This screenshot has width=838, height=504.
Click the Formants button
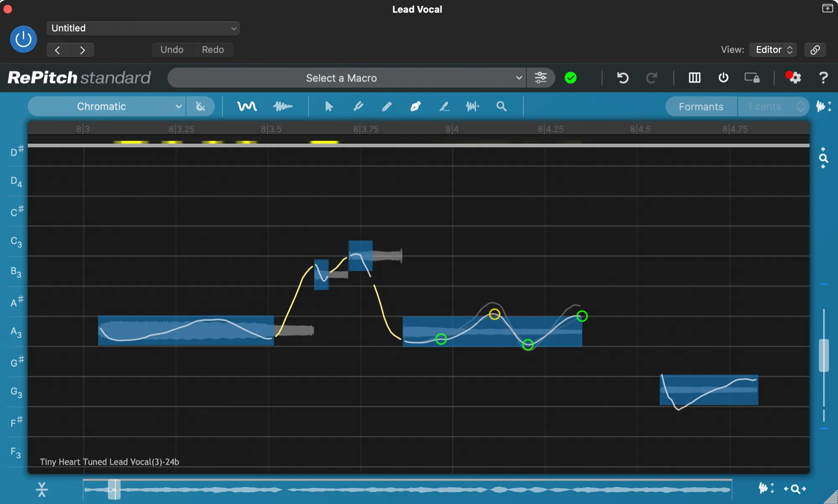(x=701, y=106)
